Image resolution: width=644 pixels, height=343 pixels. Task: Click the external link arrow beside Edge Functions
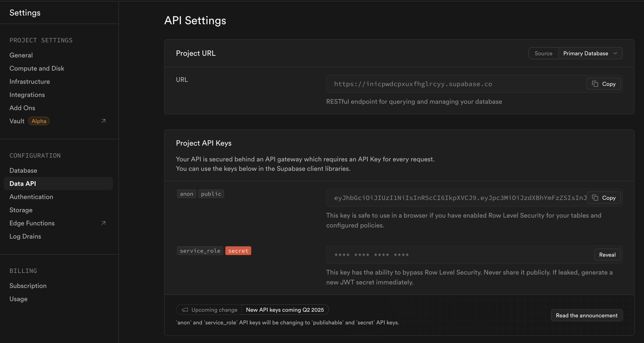click(x=103, y=223)
